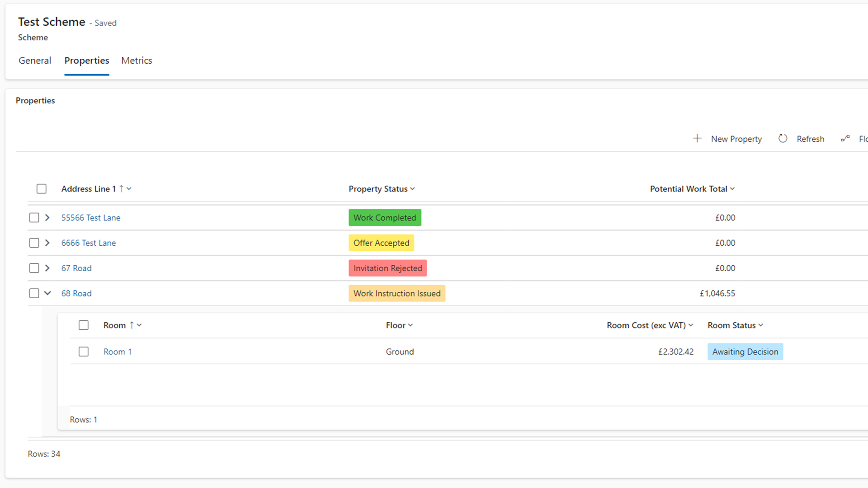Switch to the Metrics tab

pos(137,61)
